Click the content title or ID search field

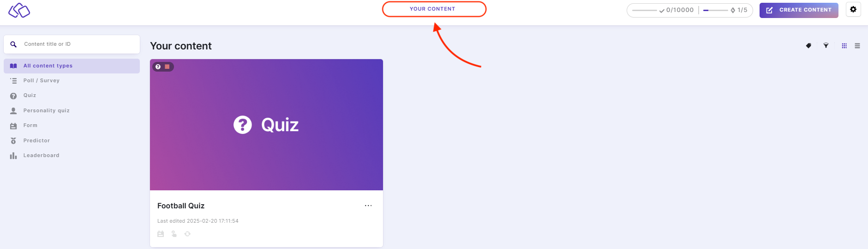(x=78, y=44)
